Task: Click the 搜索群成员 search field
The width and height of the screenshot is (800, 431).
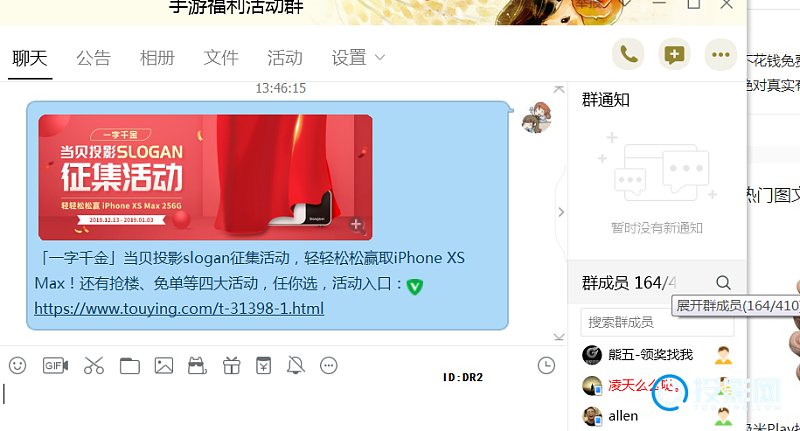Action: pyautogui.click(x=657, y=322)
